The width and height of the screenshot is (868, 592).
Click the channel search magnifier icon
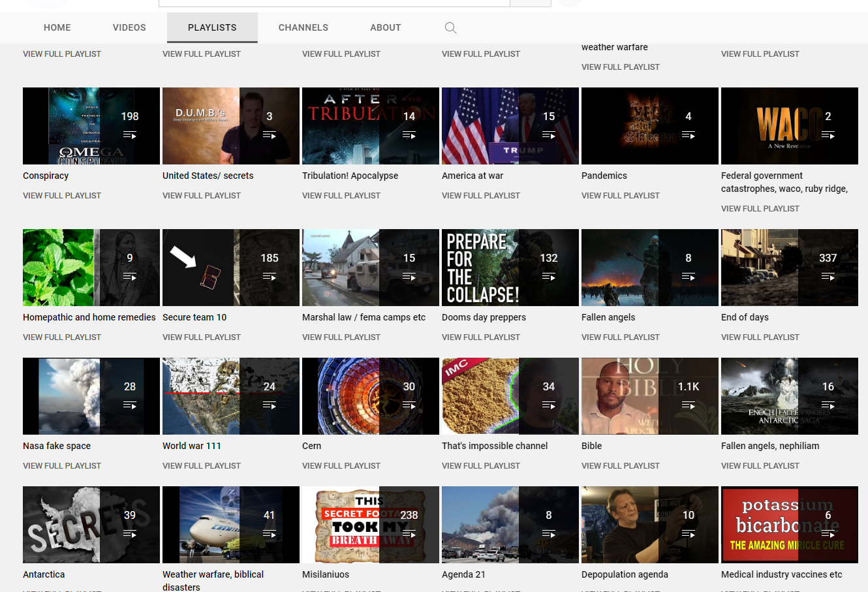tap(450, 27)
